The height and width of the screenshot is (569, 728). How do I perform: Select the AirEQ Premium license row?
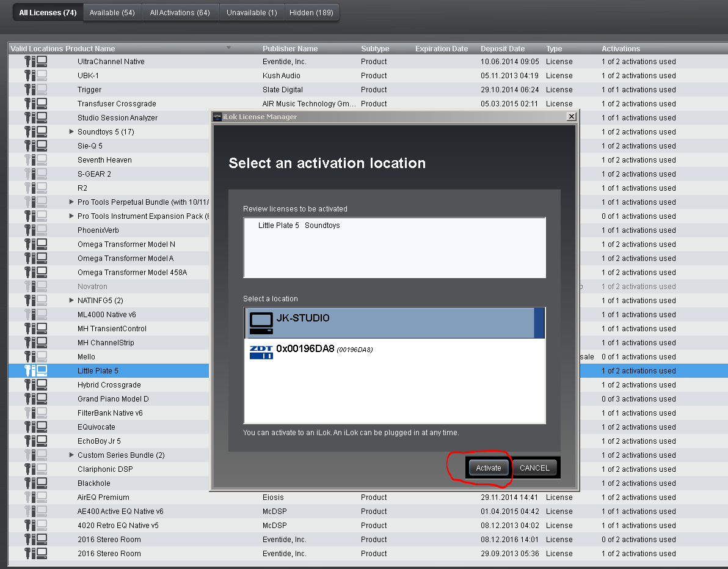click(368, 497)
